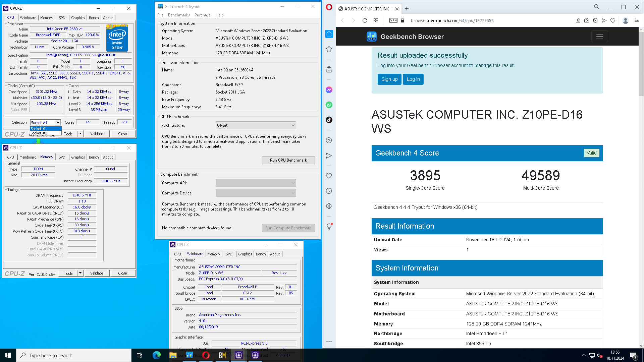Viewport: 644px width, 362px height.
Task: Open Help menu in Geekbench 4
Action: 219,15
